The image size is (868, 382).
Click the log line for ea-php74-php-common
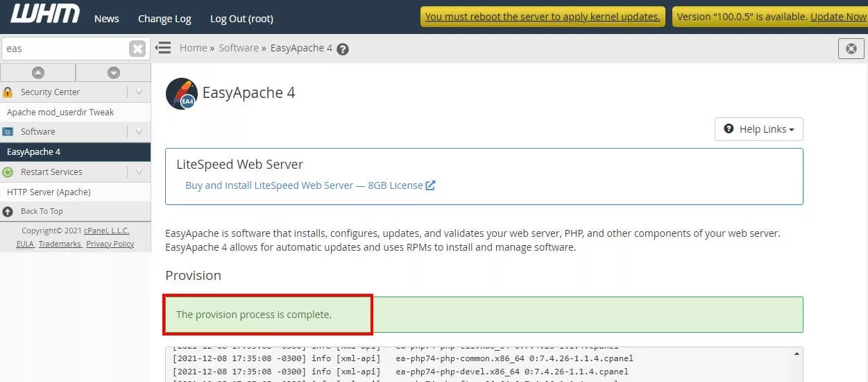coord(403,358)
